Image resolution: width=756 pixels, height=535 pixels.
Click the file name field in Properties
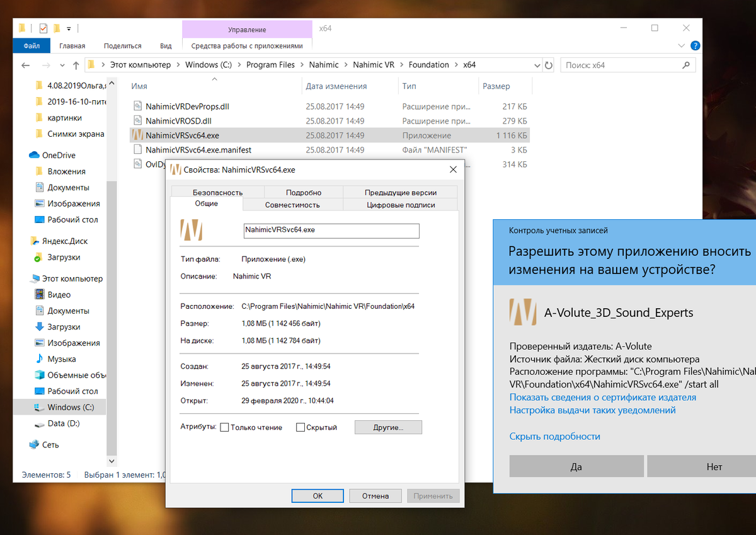click(331, 231)
